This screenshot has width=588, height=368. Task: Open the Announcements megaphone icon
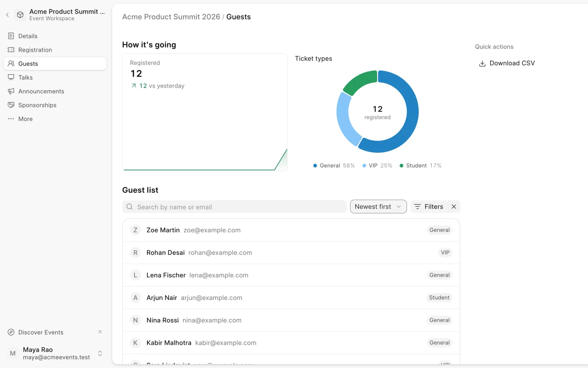[11, 91]
